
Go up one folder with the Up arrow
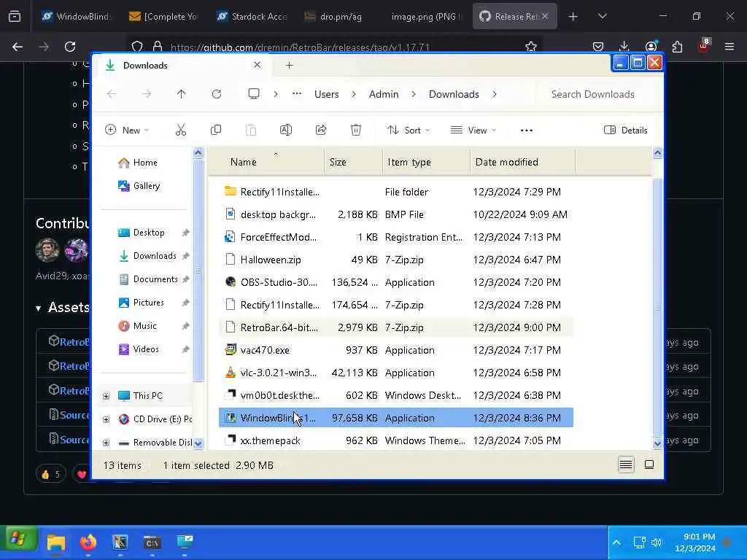coord(181,94)
